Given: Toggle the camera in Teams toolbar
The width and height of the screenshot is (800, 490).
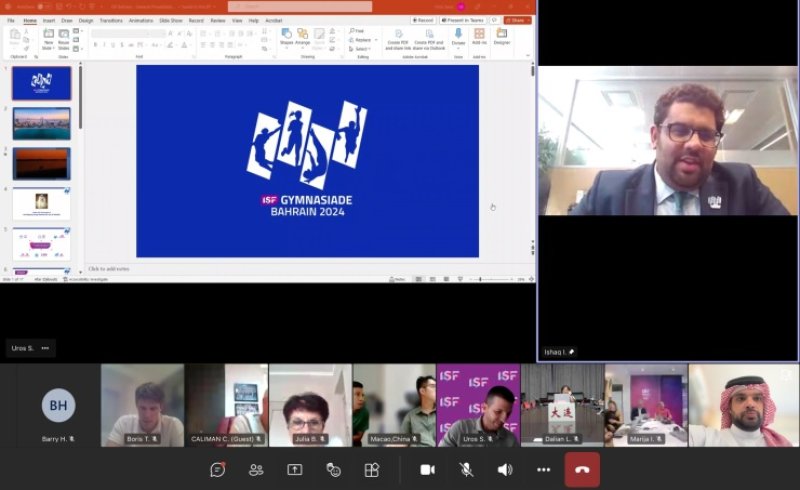Looking at the screenshot, I should pyautogui.click(x=428, y=470).
